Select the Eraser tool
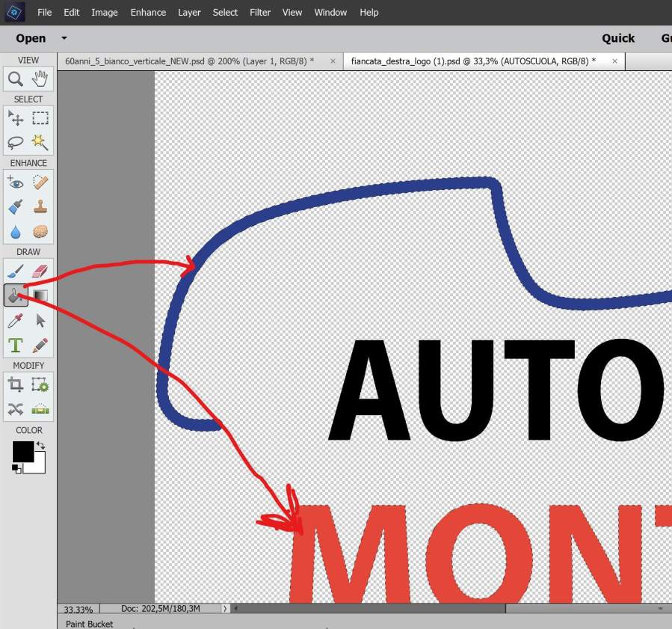The width and height of the screenshot is (672, 629). point(40,271)
